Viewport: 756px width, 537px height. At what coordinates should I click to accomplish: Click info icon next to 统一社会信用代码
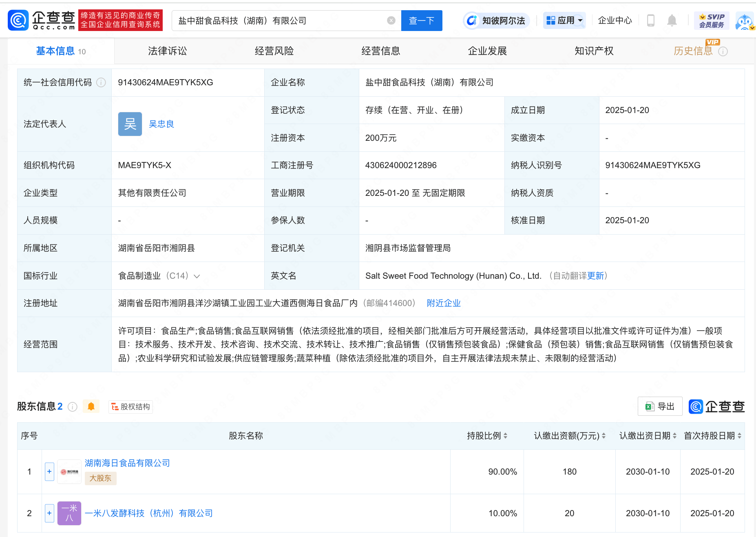click(101, 82)
